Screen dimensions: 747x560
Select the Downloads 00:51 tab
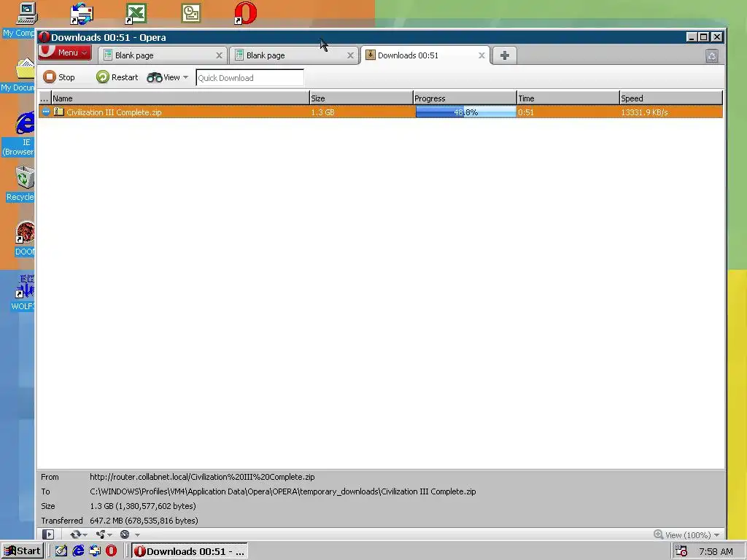pyautogui.click(x=425, y=55)
